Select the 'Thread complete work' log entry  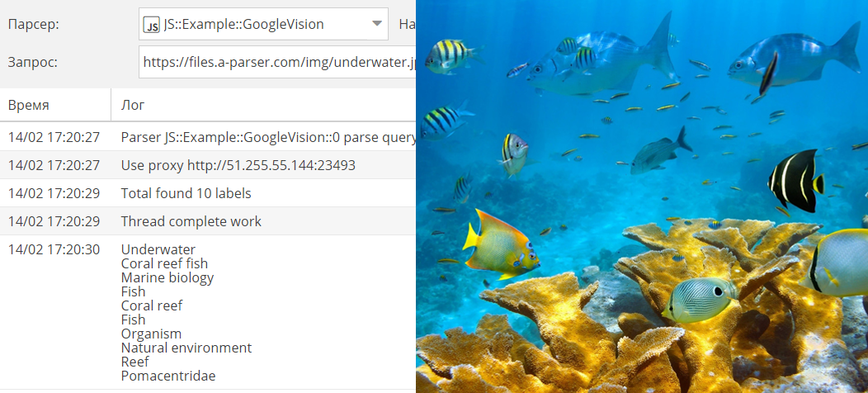pos(208,222)
